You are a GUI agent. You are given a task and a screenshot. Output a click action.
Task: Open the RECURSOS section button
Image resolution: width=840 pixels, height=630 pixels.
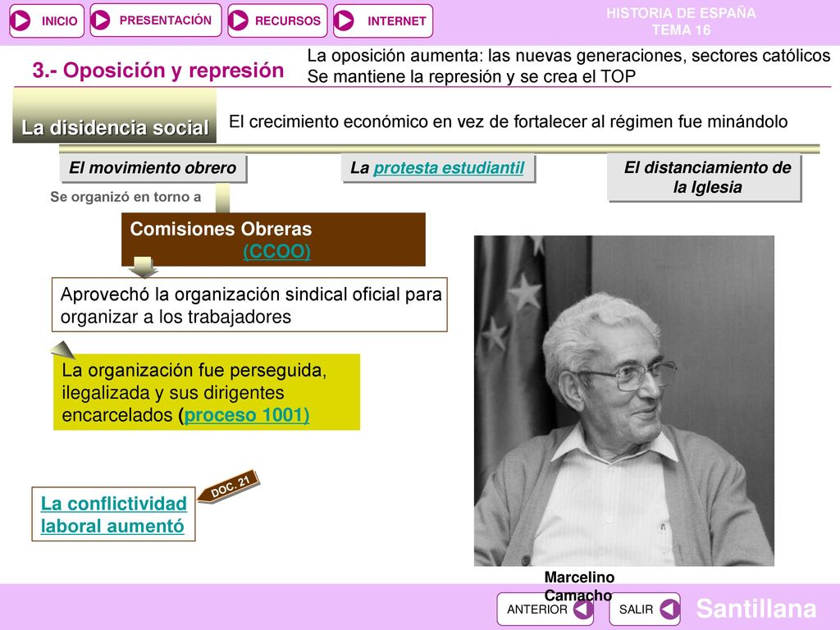coord(277,21)
